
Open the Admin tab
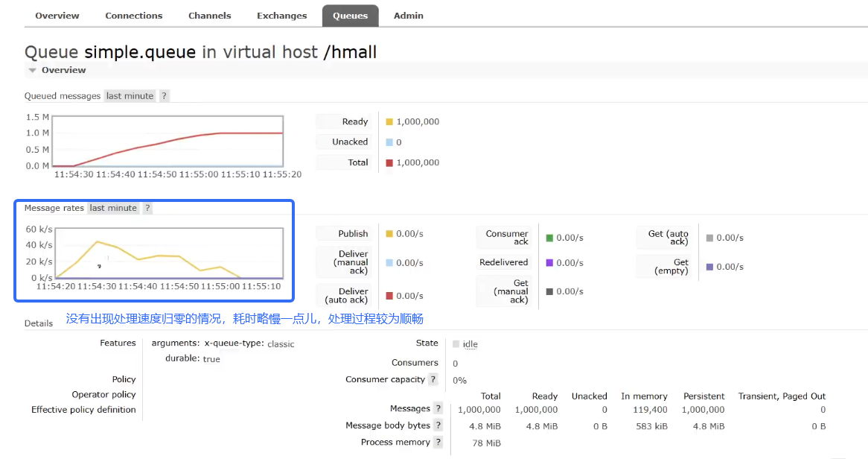(x=409, y=16)
